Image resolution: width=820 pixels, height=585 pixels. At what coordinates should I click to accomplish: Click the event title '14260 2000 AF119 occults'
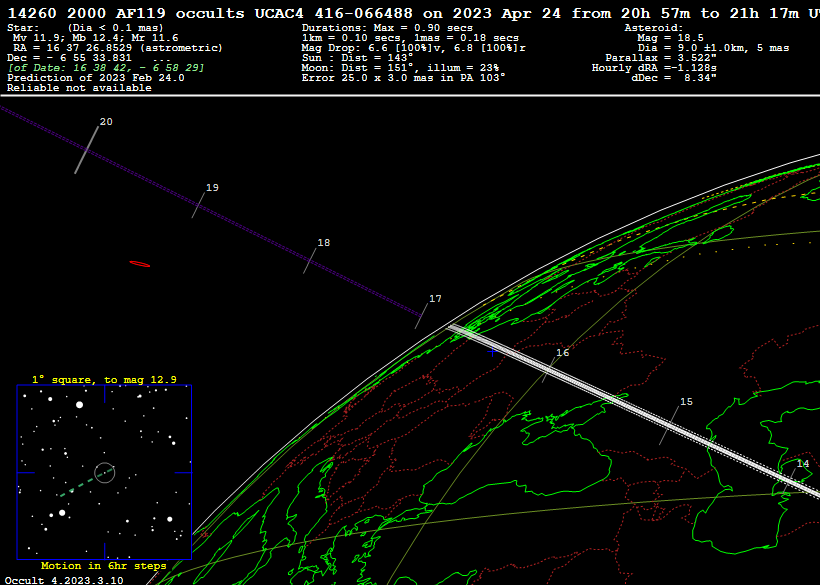(x=126, y=14)
